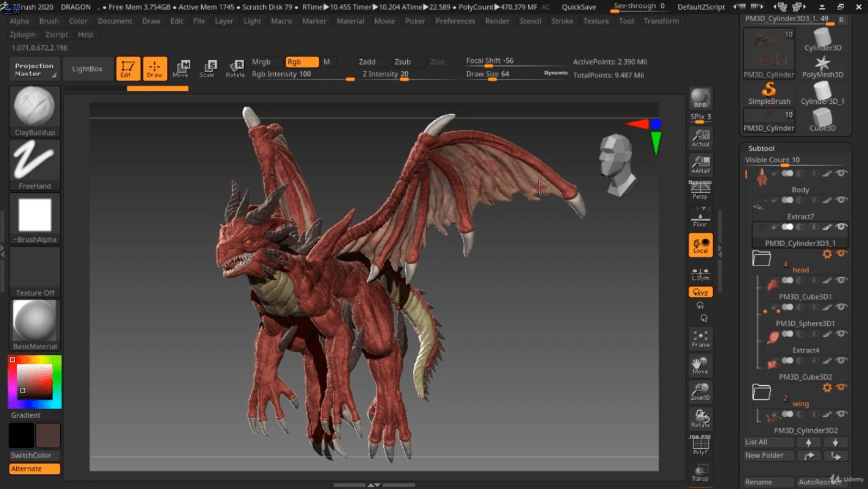Select the Cylinder3D_1 tool
The image size is (868, 489).
pos(822,93)
